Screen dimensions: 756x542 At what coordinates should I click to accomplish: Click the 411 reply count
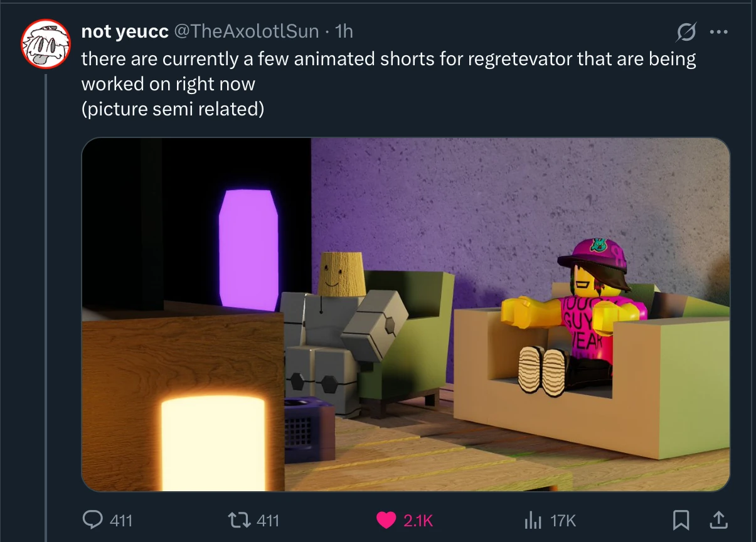121,520
